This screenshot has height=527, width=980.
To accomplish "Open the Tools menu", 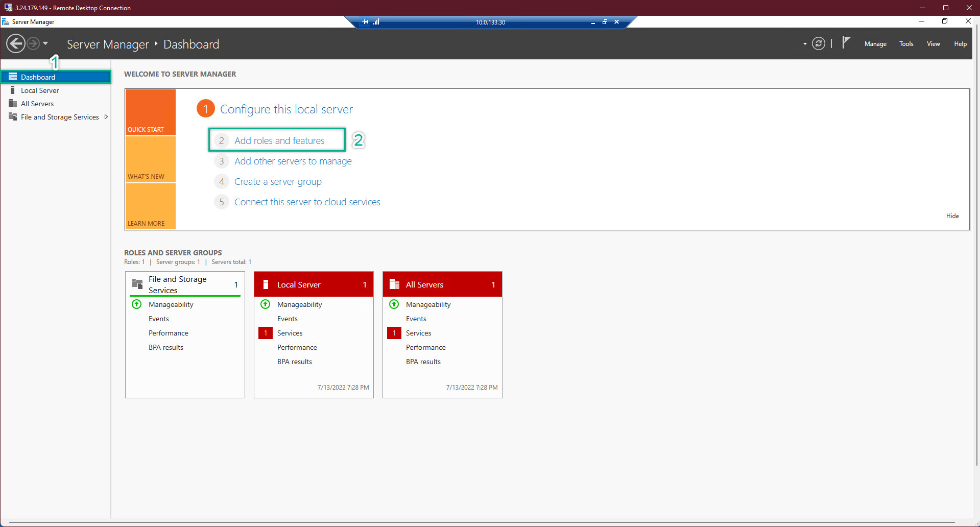I will point(906,44).
